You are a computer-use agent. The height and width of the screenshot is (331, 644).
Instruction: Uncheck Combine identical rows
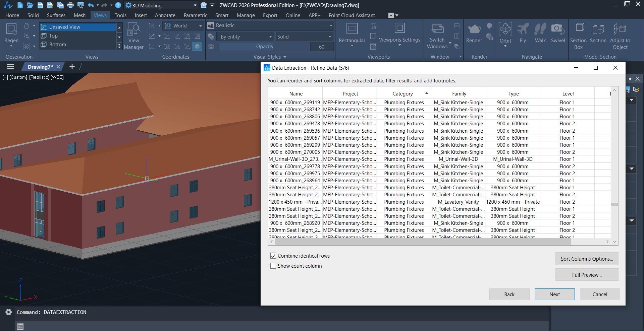273,256
